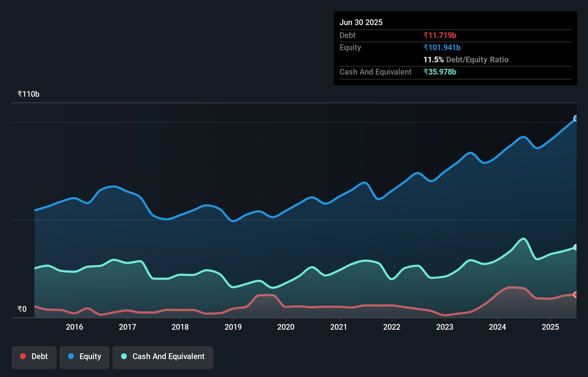Select the rupee symbol on ₹110b axis label

point(19,94)
